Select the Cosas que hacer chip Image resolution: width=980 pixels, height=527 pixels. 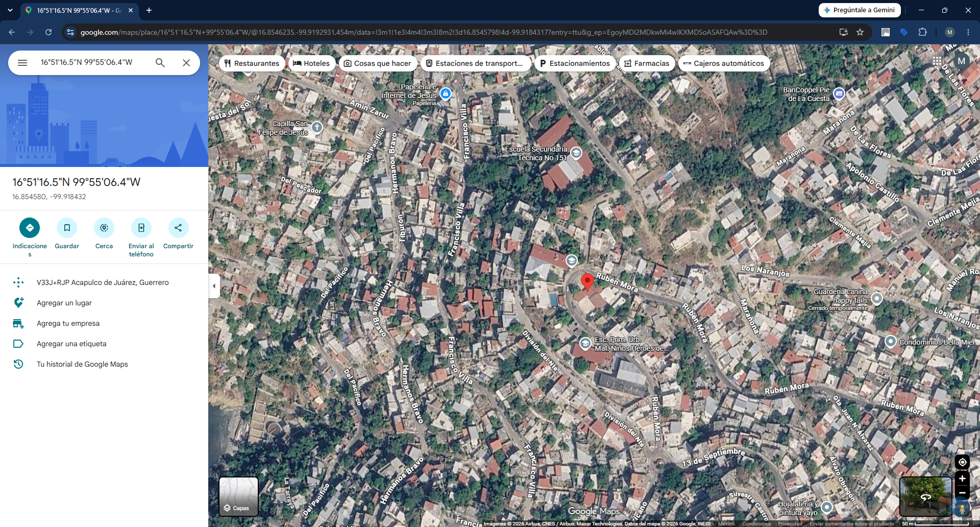(378, 63)
